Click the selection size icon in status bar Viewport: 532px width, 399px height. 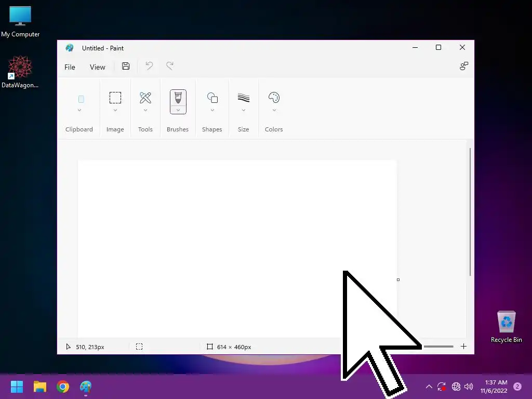pos(139,347)
